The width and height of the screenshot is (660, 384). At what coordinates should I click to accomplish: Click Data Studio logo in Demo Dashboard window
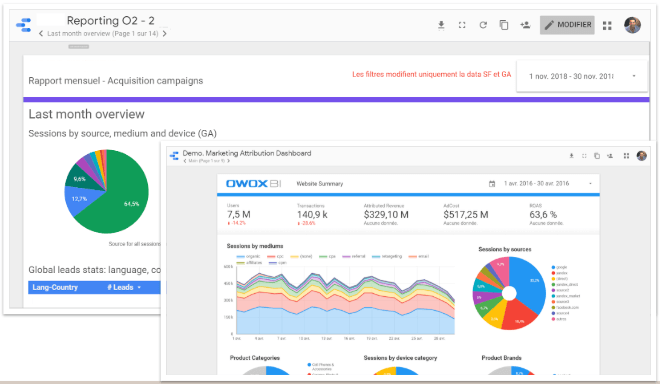174,156
